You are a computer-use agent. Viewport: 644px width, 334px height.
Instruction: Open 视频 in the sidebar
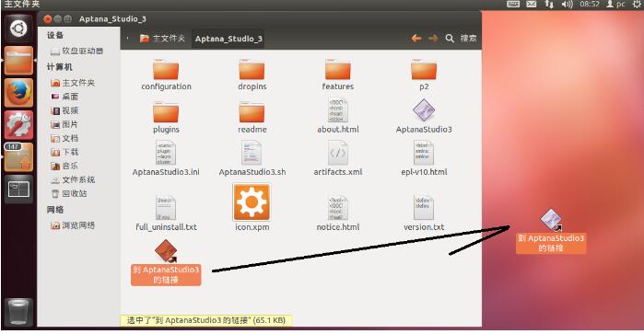point(64,110)
